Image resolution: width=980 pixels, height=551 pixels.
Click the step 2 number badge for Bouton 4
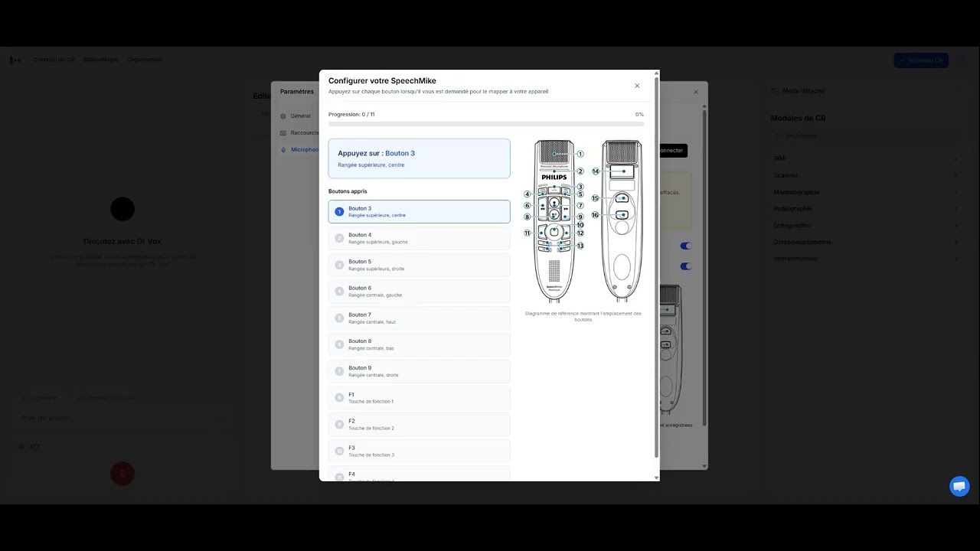339,238
